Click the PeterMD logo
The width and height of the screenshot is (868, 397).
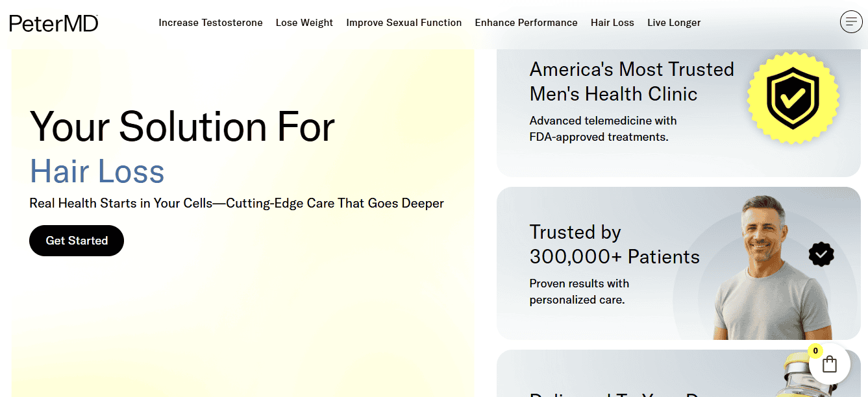[x=53, y=22]
